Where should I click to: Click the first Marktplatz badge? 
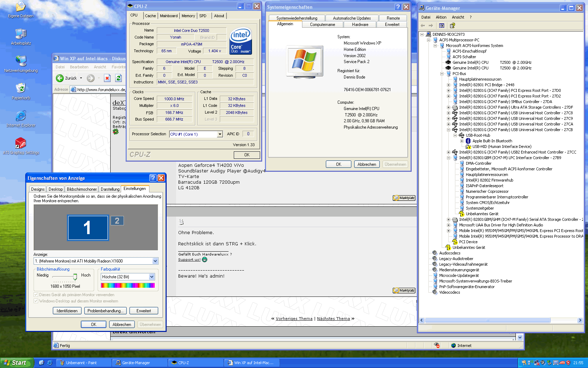[404, 198]
